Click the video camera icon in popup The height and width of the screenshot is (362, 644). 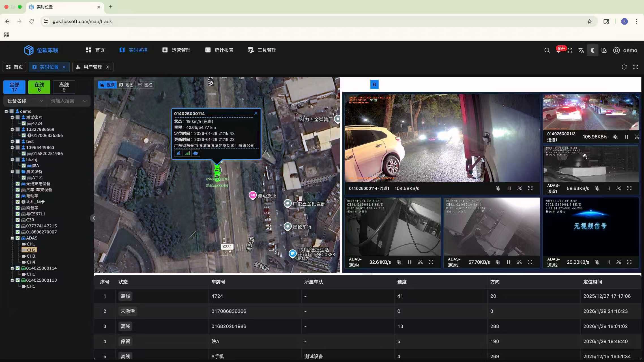pos(196,153)
